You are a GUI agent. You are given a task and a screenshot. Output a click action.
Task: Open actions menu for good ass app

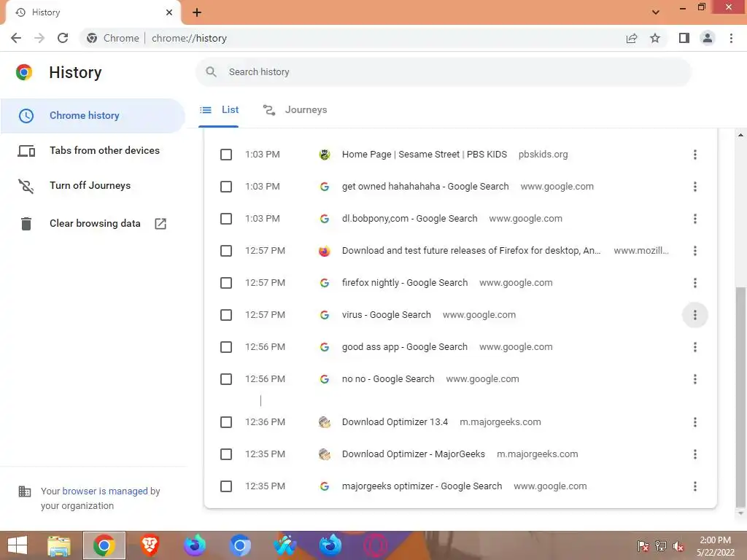pos(695,347)
